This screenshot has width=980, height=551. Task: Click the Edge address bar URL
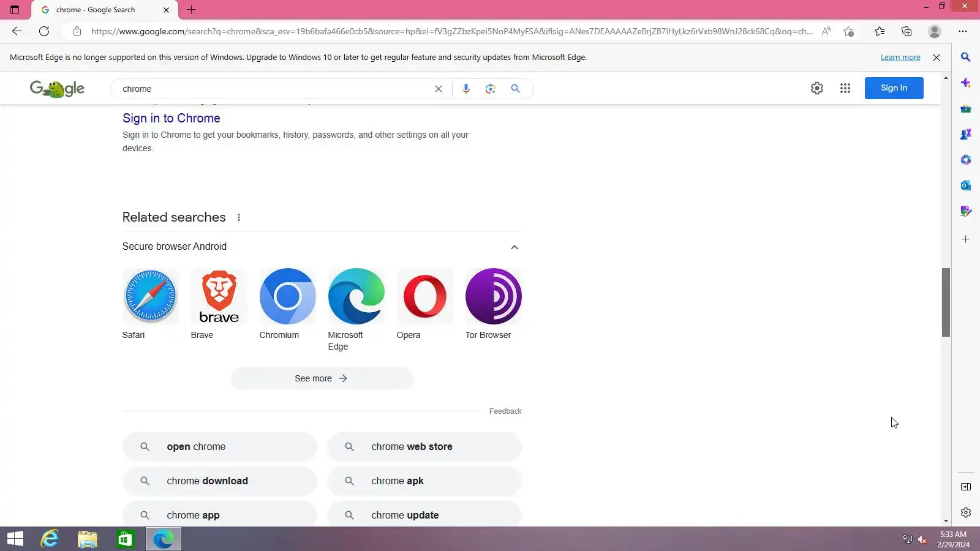pos(452,31)
